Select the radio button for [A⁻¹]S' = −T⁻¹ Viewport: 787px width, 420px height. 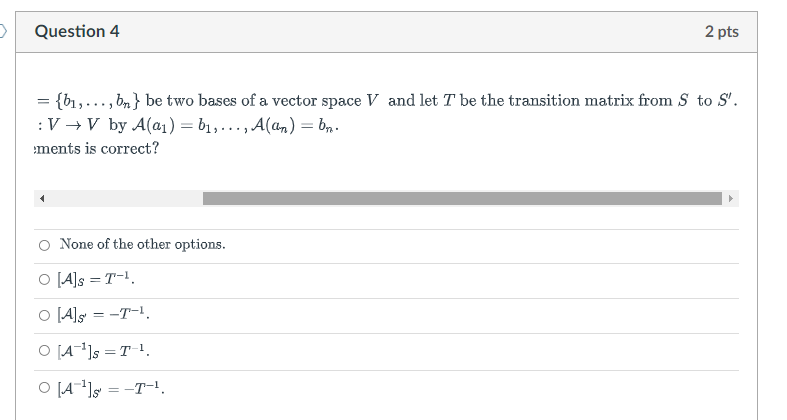tap(44, 387)
